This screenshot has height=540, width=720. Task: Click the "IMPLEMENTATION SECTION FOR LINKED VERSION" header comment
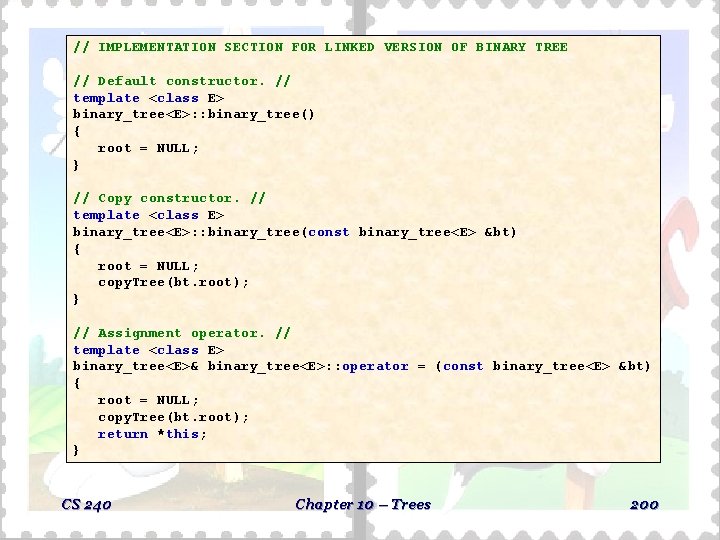321,47
